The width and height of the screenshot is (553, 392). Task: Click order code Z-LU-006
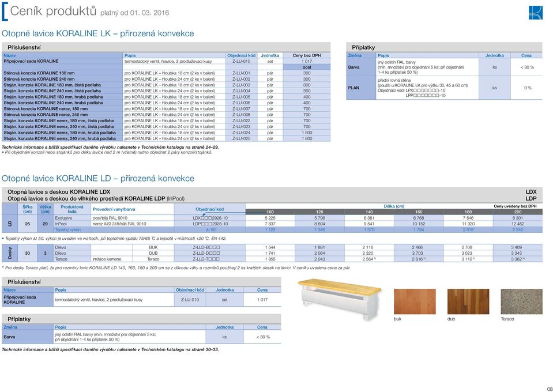tap(241, 103)
